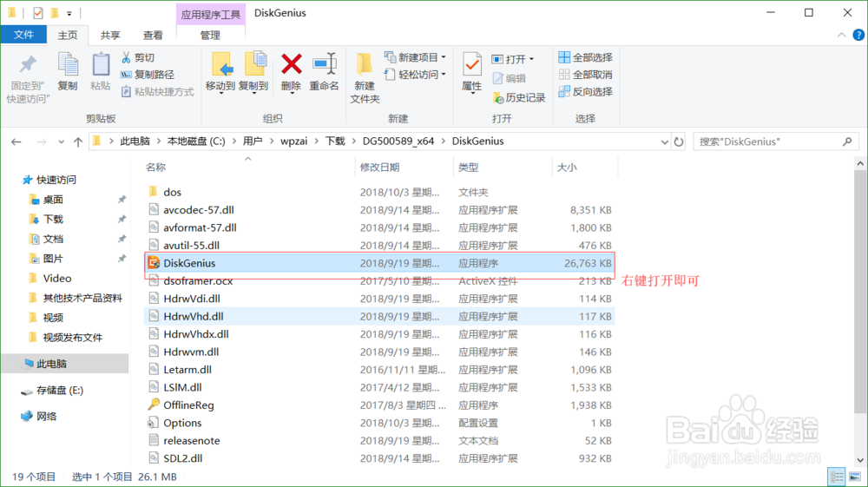This screenshot has height=487, width=868.
Task: Click the Back navigation arrow
Action: pyautogui.click(x=16, y=141)
